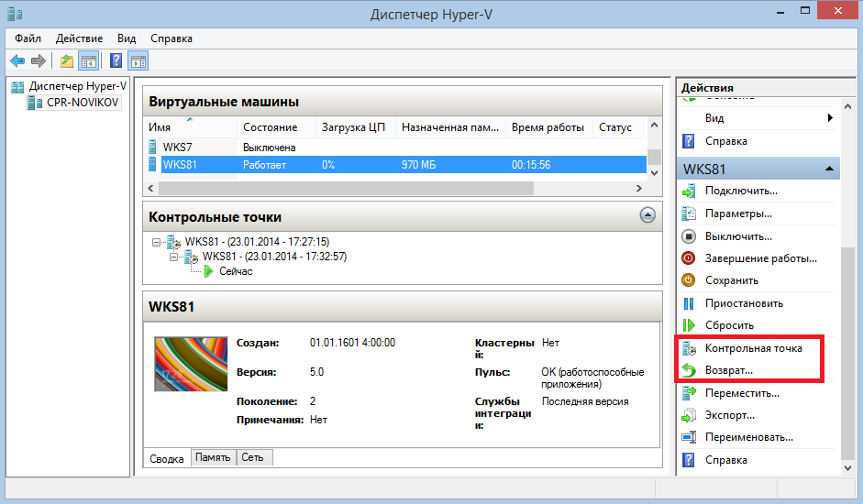Open the Действие menu

click(x=79, y=38)
